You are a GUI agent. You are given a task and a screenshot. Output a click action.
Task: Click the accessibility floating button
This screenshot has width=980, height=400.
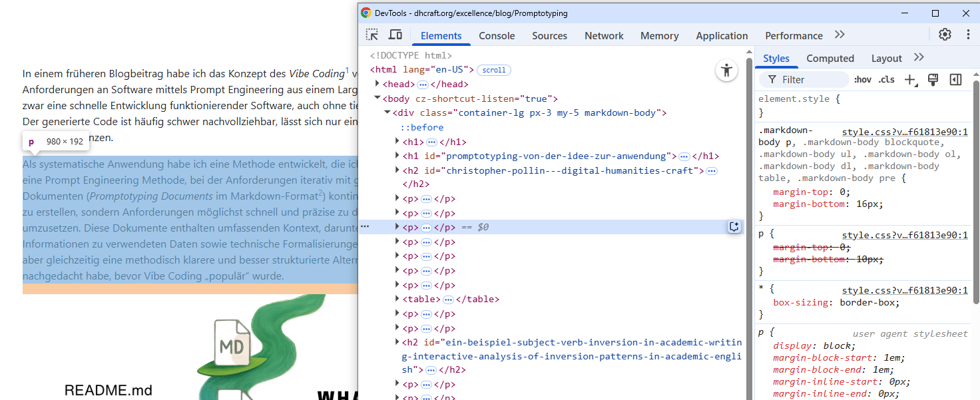(x=726, y=71)
